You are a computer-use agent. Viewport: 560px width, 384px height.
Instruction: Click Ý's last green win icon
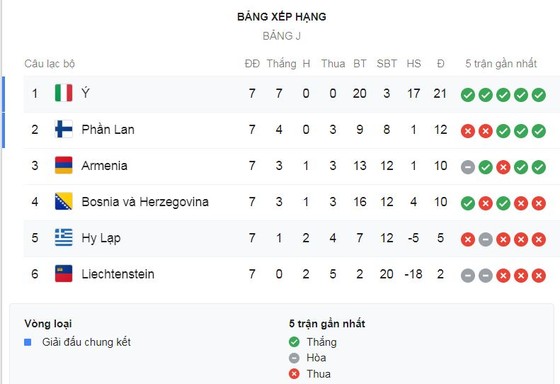(539, 95)
